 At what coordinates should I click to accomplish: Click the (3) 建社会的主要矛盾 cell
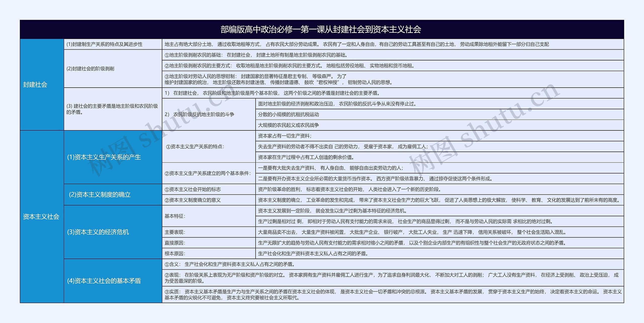click(113, 109)
